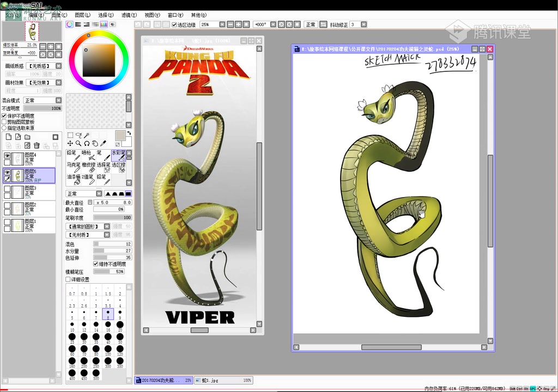Pick the rotate canvas tool
The image size is (558, 392).
(87, 143)
